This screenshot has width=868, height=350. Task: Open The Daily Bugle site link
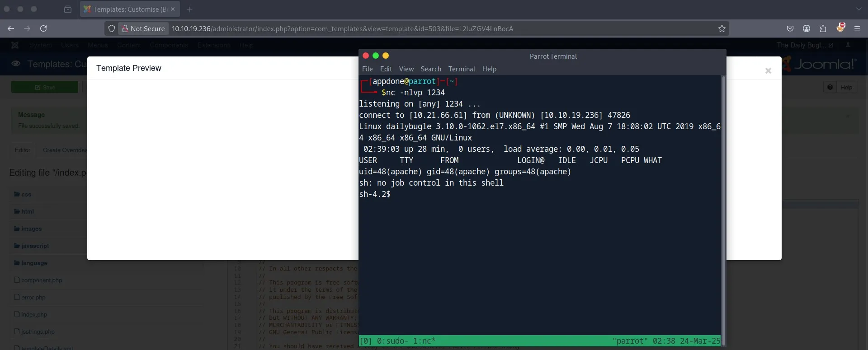point(805,45)
